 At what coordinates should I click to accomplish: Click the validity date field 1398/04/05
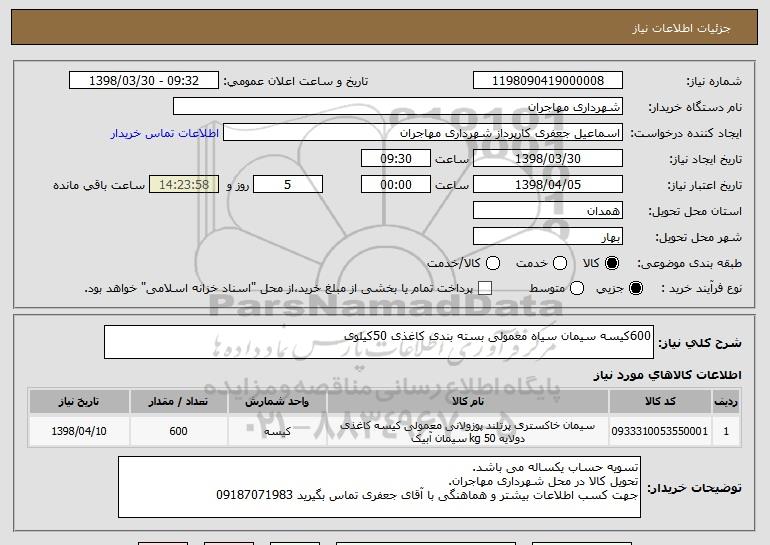pyautogui.click(x=548, y=185)
